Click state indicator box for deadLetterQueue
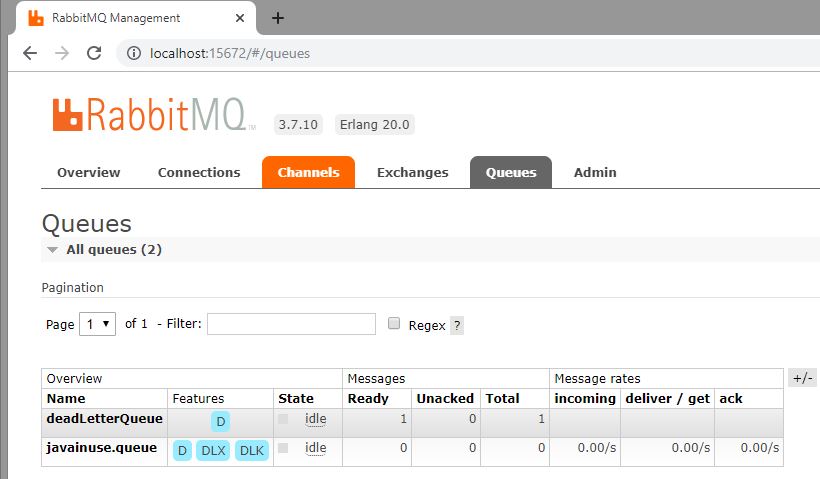The height and width of the screenshot is (479, 820). [283, 419]
